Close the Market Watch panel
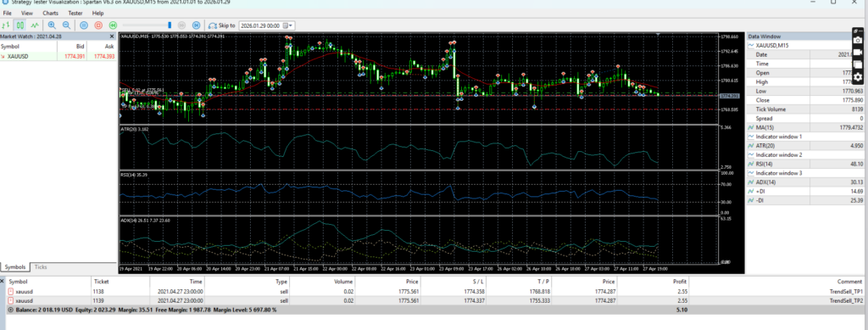Screen dimensions: 868x330 (x=113, y=36)
